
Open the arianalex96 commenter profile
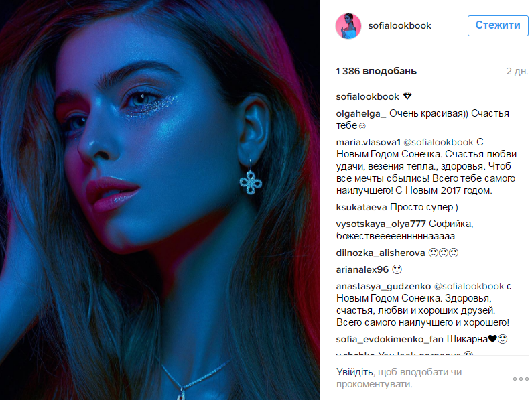pos(362,270)
